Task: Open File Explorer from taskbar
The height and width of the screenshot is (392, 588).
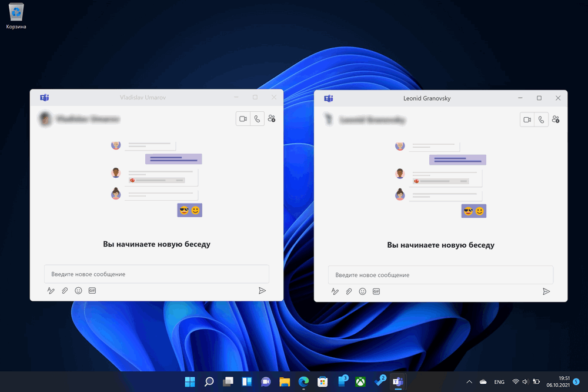Action: [x=285, y=382]
